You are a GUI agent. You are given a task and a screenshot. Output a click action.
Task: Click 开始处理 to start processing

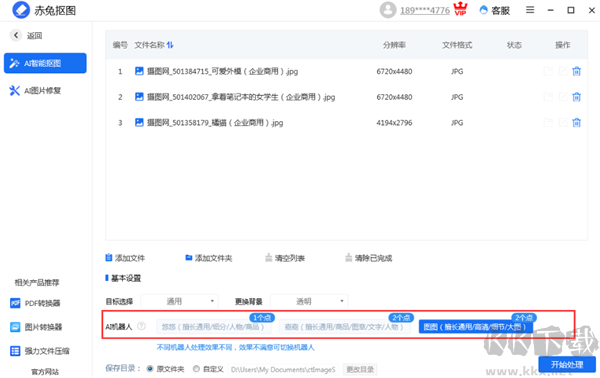567,365
